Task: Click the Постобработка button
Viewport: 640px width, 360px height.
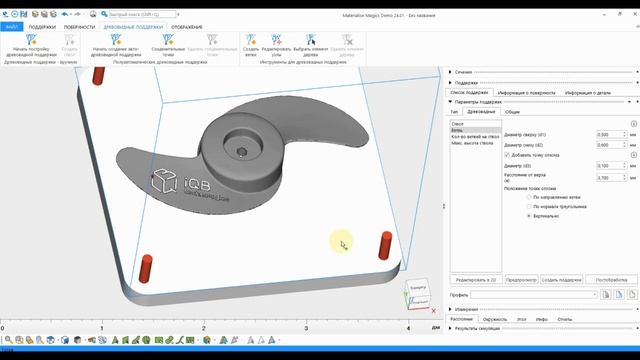Action: [611, 280]
